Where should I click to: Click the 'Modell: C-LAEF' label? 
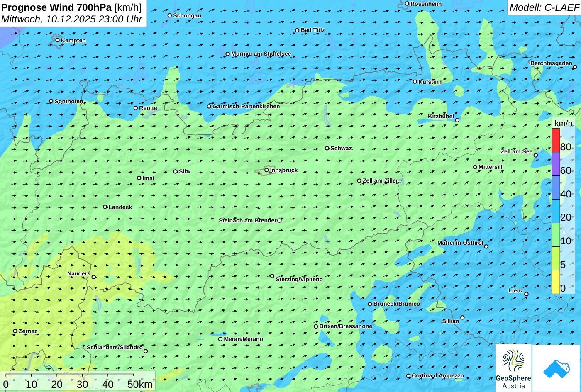coord(544,7)
